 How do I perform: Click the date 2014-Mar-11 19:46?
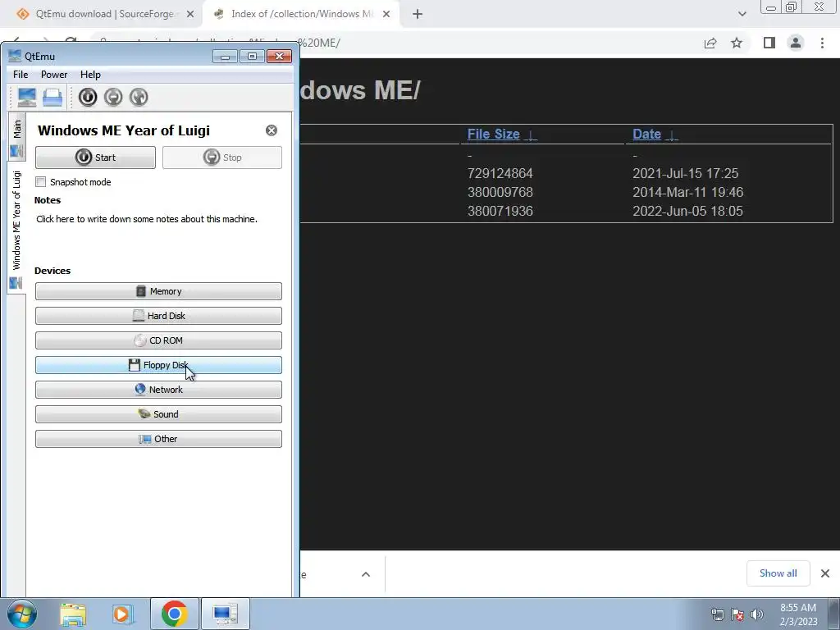click(x=688, y=192)
